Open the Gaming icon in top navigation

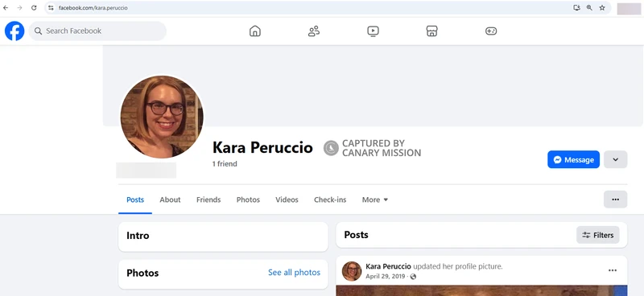491,31
